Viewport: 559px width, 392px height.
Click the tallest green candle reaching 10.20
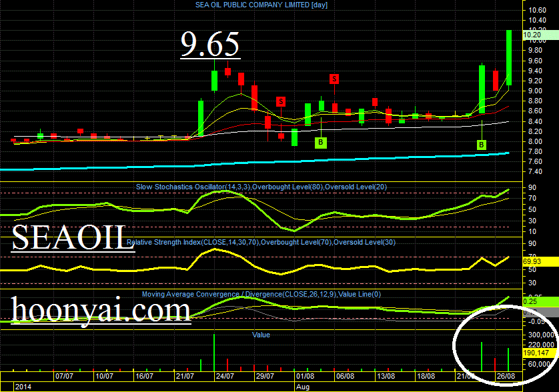point(509,57)
